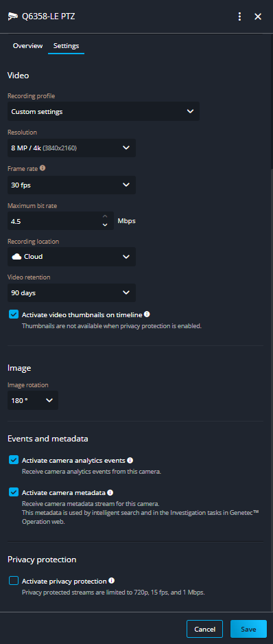Open the three-dot more options menu

pos(240,16)
